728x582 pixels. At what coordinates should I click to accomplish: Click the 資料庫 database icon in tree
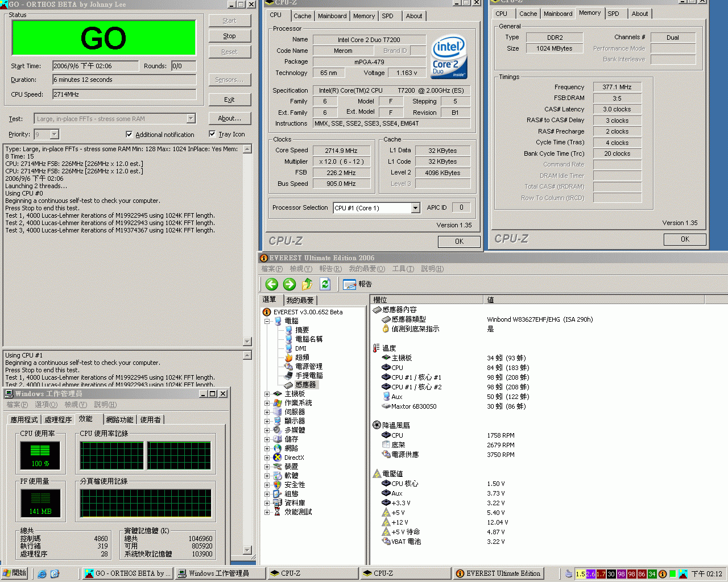coord(277,503)
